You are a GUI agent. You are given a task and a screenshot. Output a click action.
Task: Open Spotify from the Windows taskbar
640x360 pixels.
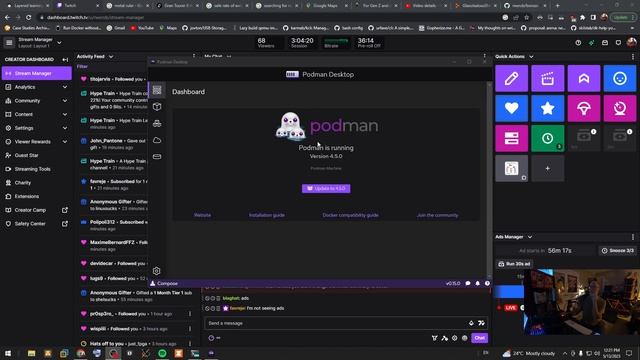162,353
